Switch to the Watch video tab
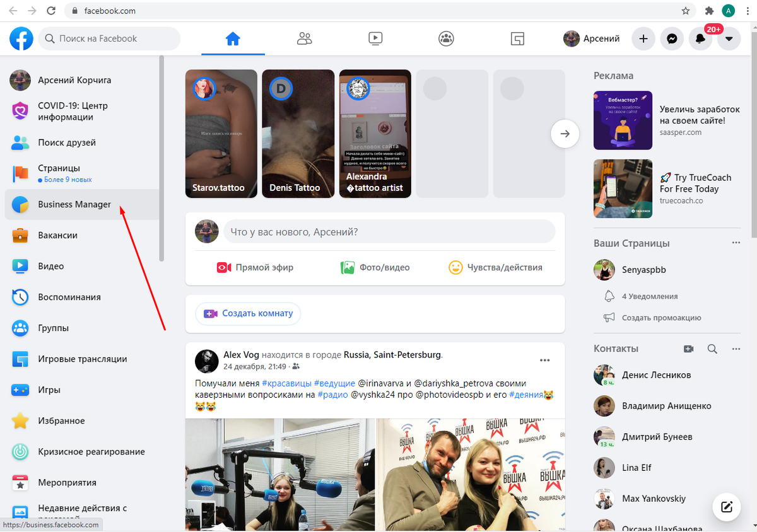The image size is (757, 532). point(375,38)
